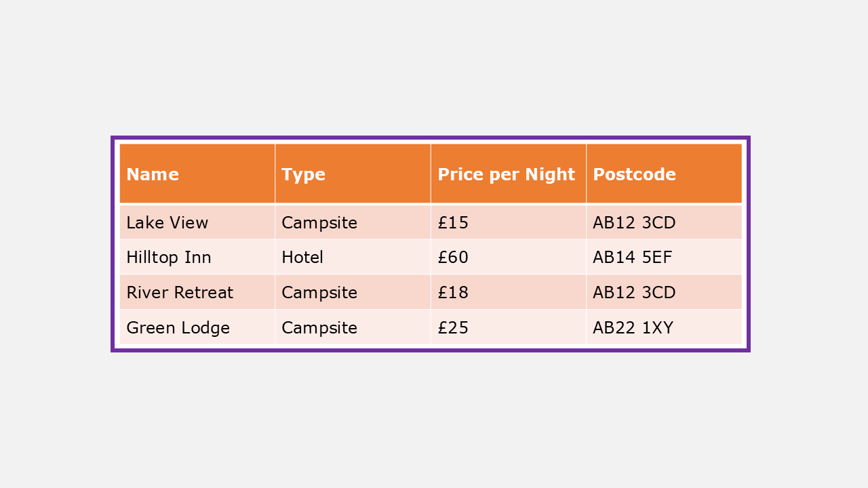Click the Type column header
The height and width of the screenshot is (488, 868).
pyautogui.click(x=353, y=174)
